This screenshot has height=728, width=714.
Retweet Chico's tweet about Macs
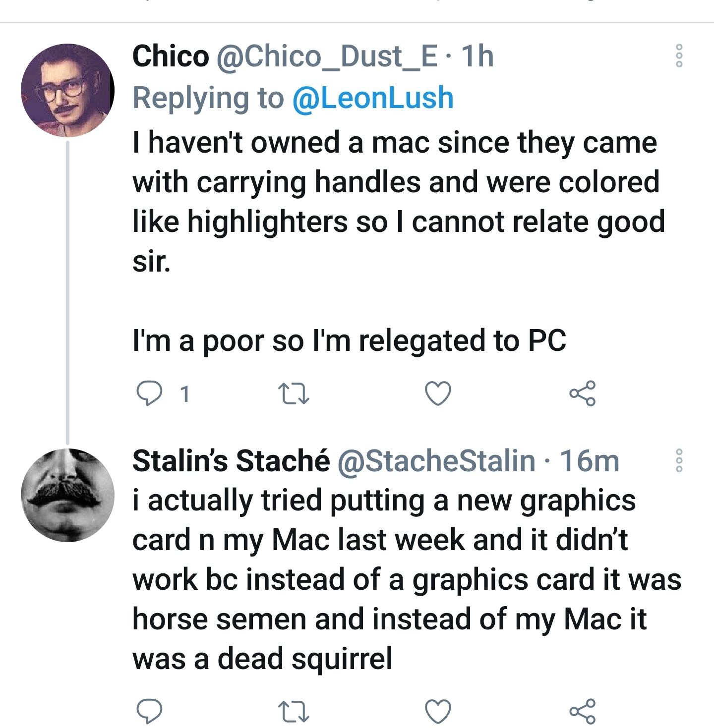click(x=294, y=394)
